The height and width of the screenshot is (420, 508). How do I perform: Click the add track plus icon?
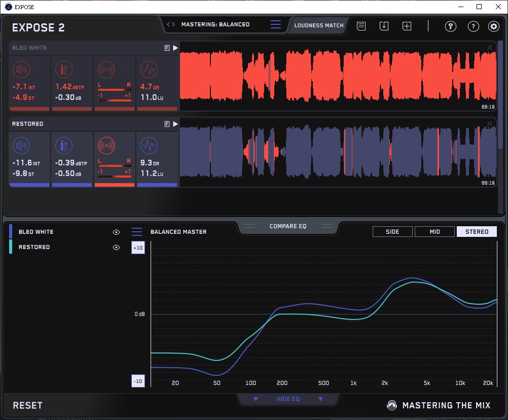[407, 26]
